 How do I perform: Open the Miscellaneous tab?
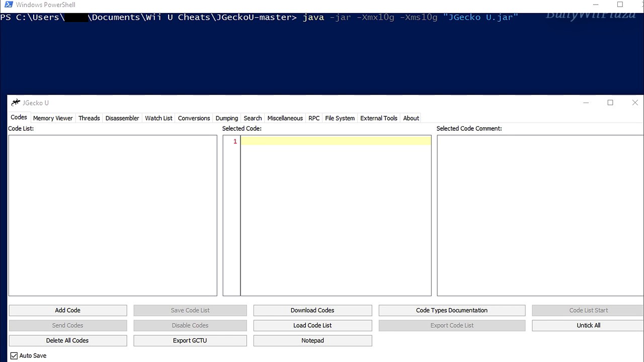tap(285, 118)
